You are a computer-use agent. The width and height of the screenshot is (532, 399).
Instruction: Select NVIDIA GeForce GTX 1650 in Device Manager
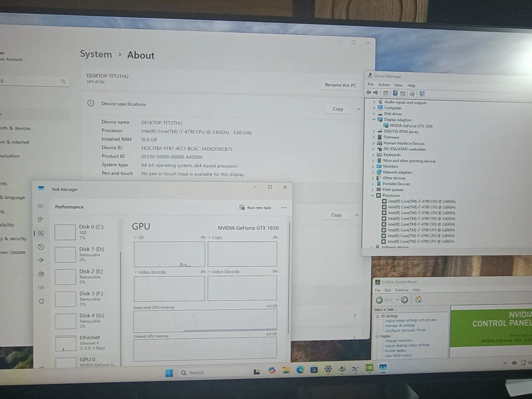point(408,126)
